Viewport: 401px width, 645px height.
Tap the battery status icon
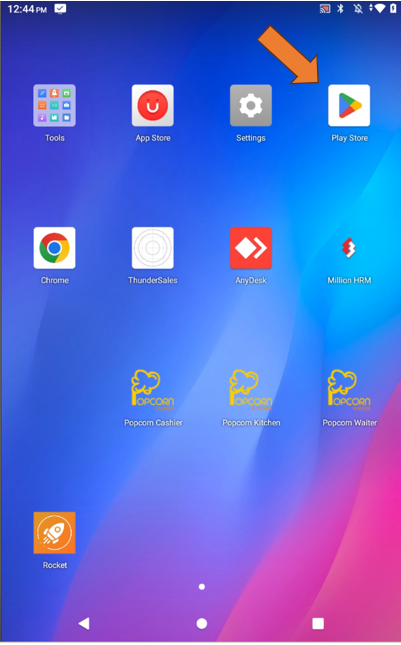coord(393,9)
